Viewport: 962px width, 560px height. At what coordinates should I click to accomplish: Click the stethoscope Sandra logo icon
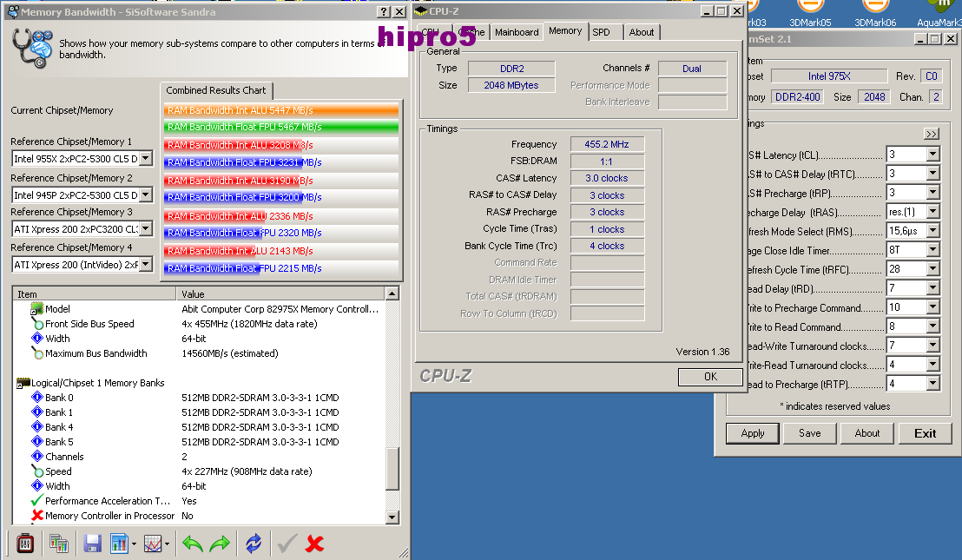pyautogui.click(x=32, y=48)
